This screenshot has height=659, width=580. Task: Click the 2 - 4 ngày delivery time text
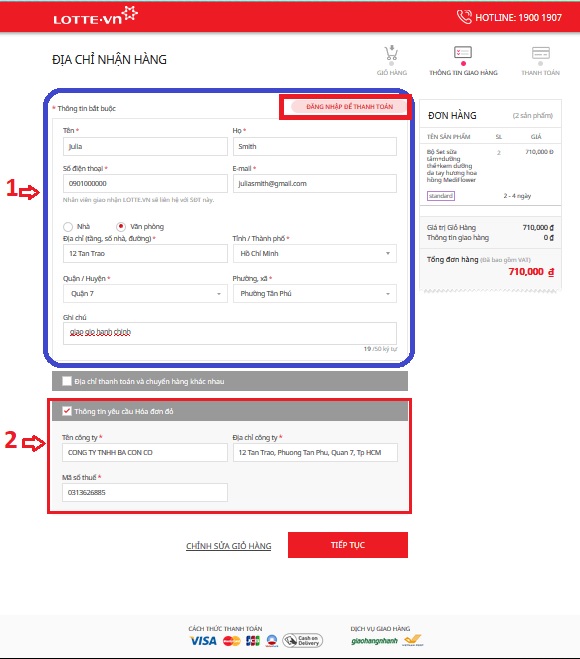pyautogui.click(x=517, y=196)
